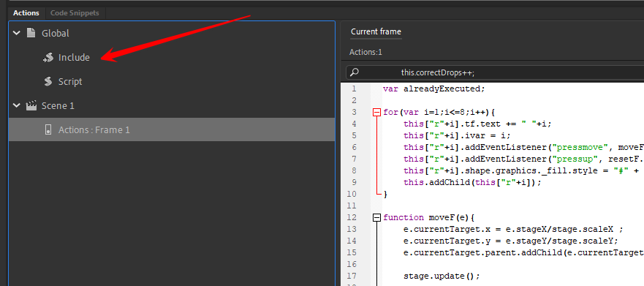Viewport: 644px width, 286px height.
Task: Collapse the Global tree node
Action: coord(16,33)
